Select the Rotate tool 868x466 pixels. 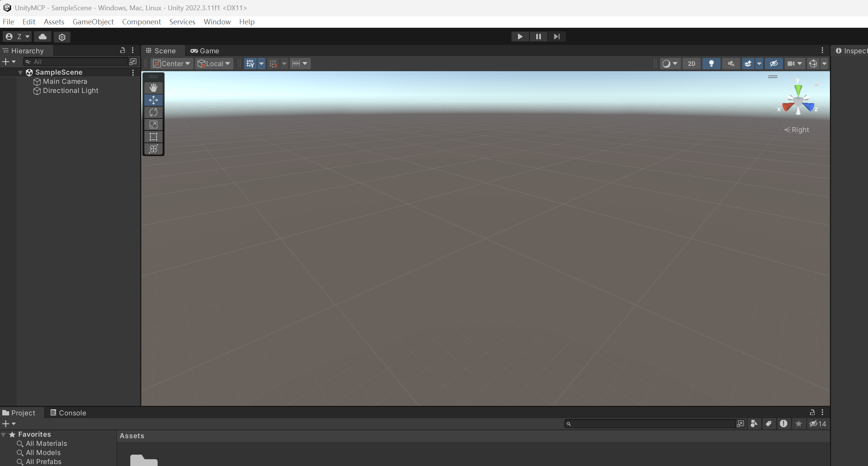[x=153, y=112]
